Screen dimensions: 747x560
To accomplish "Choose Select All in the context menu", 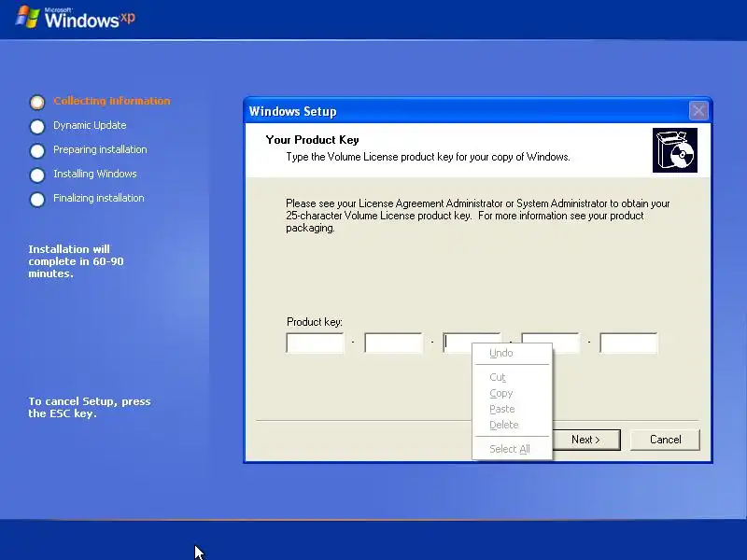I will click(x=512, y=449).
